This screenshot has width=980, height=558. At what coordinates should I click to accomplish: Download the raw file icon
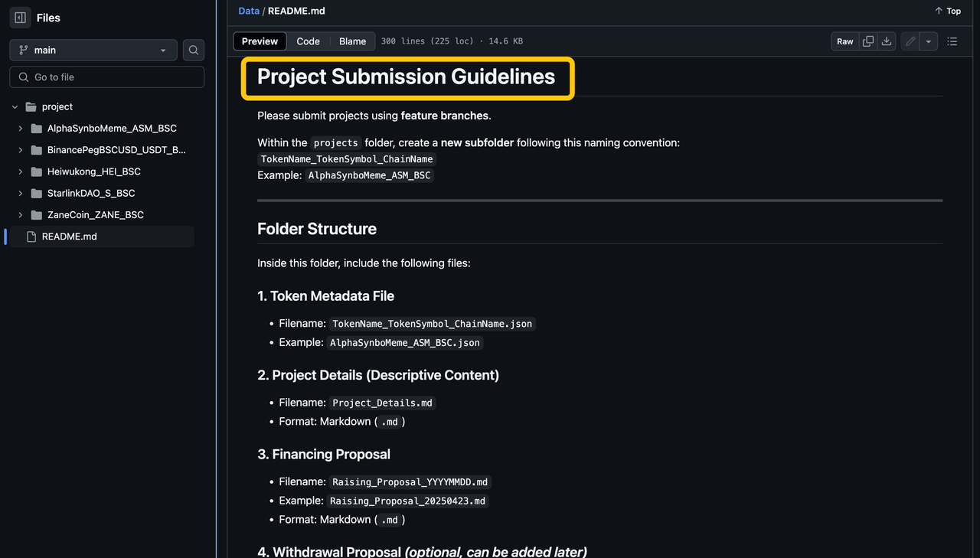(887, 41)
